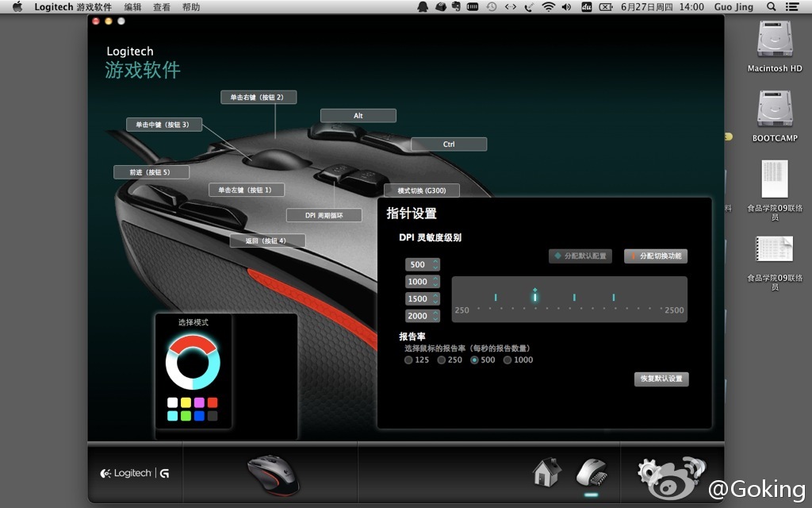Click the QQ penguin menu bar icon
812x508 pixels.
tap(423, 6)
